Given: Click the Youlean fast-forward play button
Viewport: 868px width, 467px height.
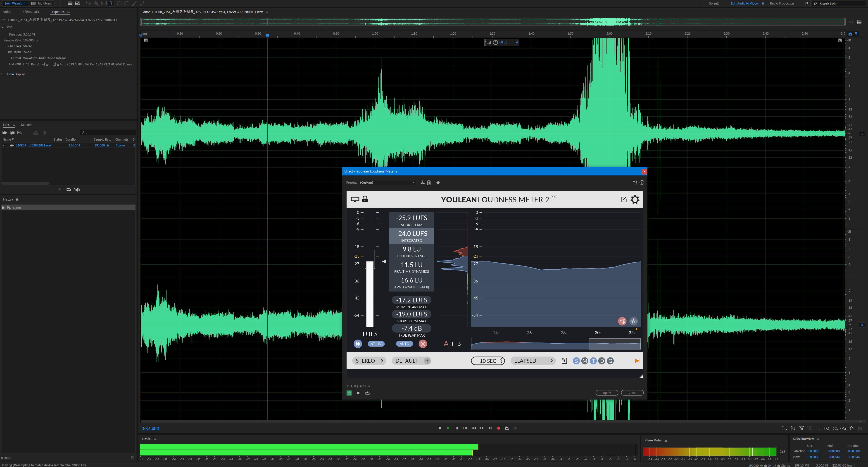Looking at the screenshot, I should (358, 344).
